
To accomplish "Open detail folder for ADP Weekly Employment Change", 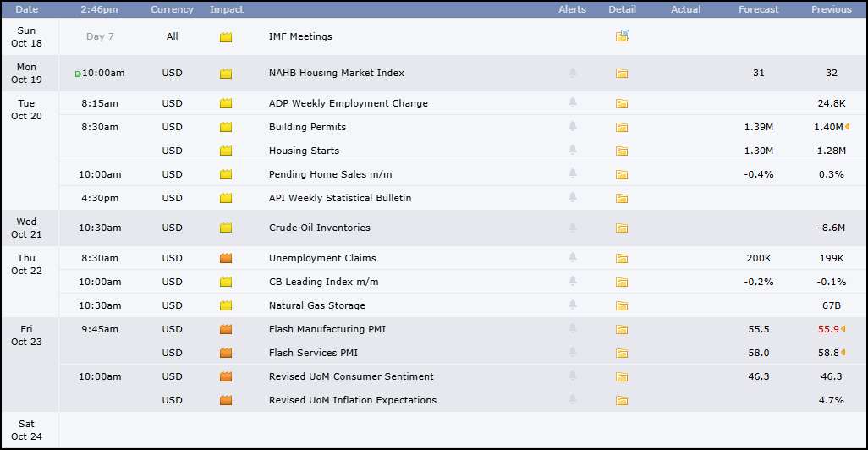I will tap(622, 103).
